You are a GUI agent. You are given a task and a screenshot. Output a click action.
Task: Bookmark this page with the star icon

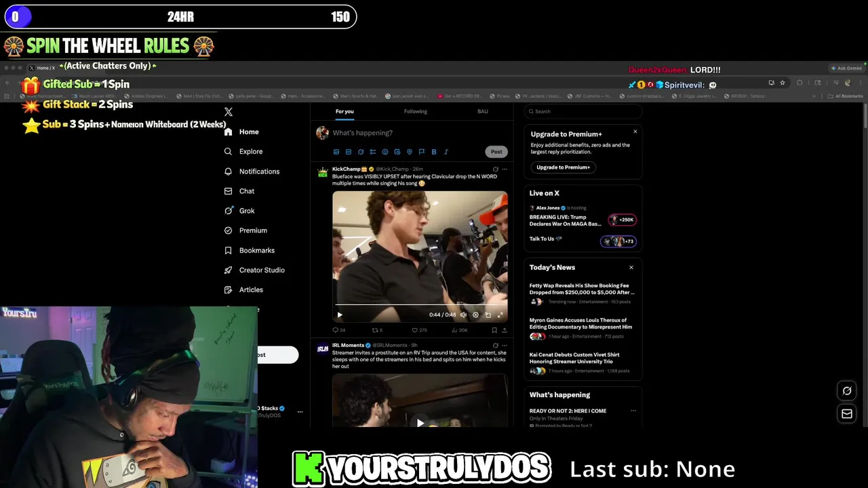coord(783,83)
